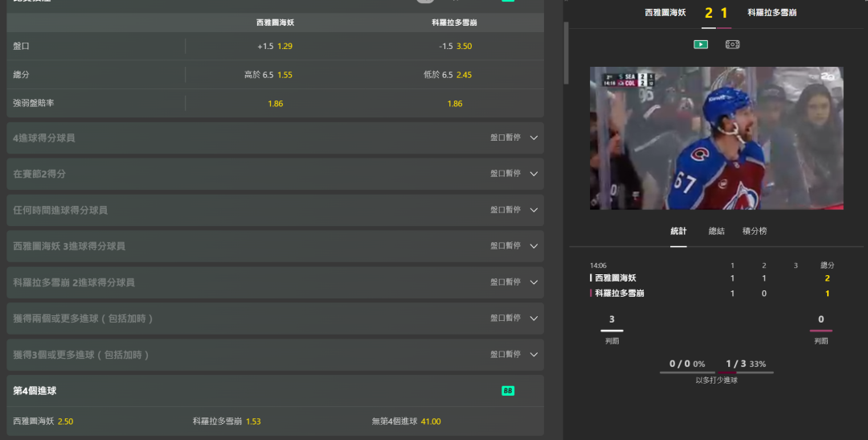
Task: Click the BB bet builder badge on 第4個進球
Action: coord(508,391)
